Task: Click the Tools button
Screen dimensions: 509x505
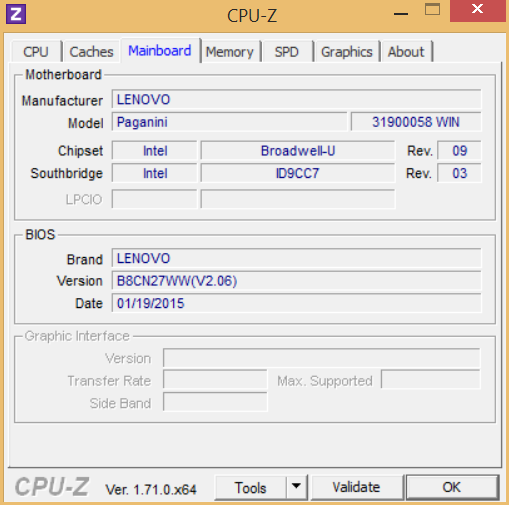Action: coord(250,488)
